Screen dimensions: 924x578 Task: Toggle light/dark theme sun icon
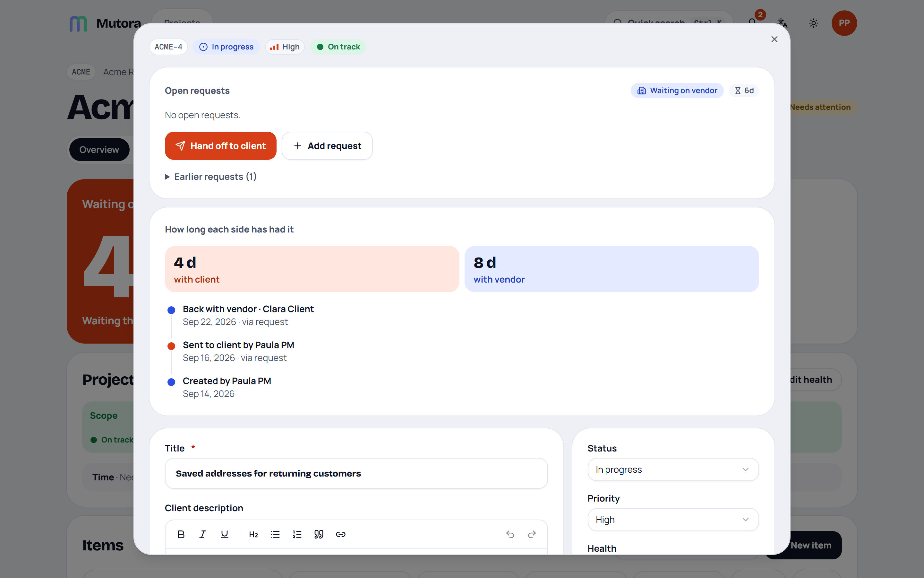(814, 23)
